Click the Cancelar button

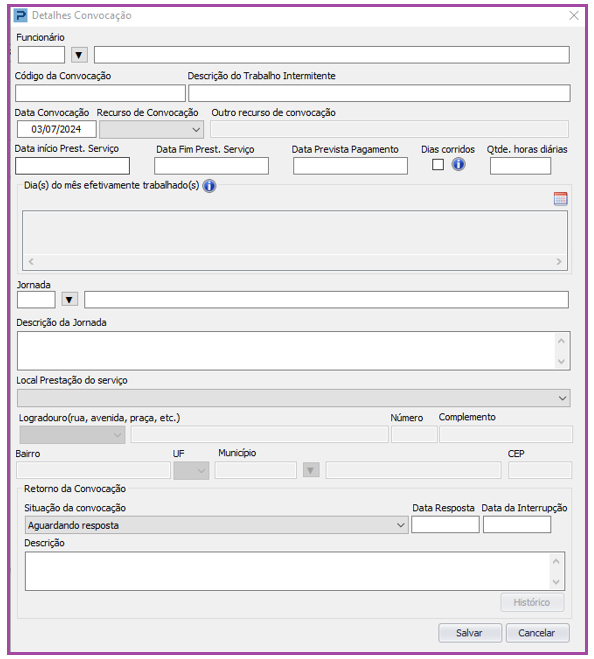537,633
